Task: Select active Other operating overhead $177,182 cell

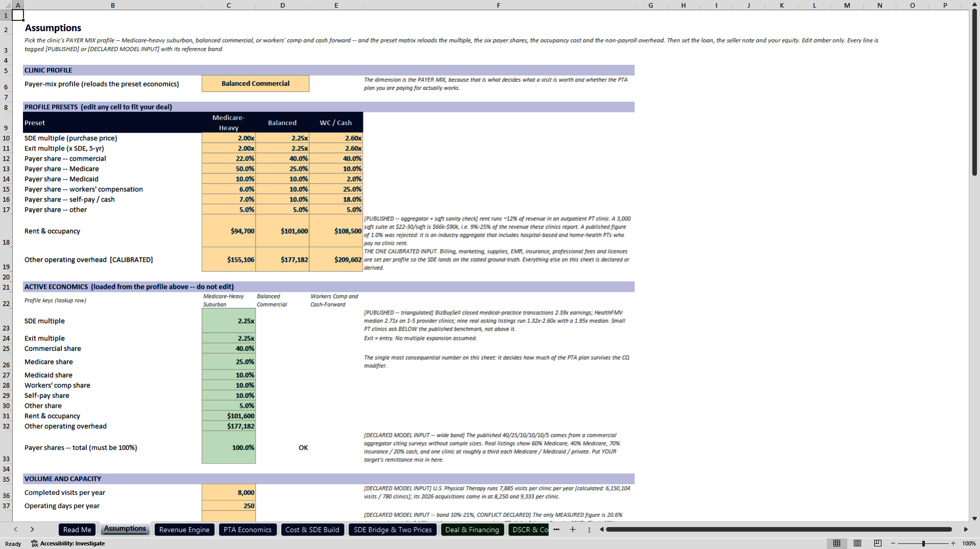Action: pyautogui.click(x=229, y=426)
